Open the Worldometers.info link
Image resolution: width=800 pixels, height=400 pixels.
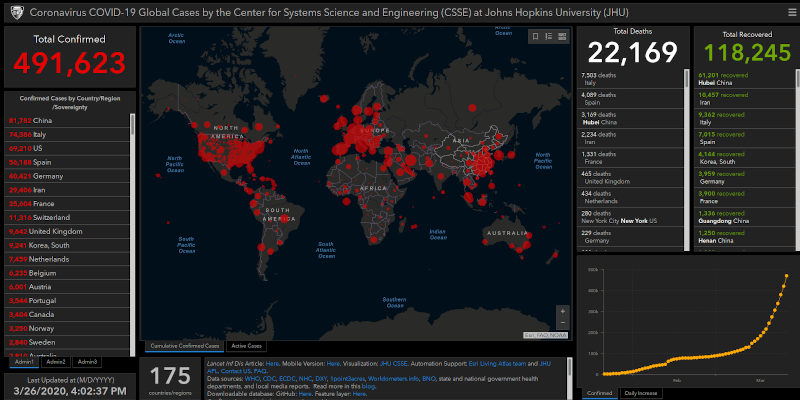click(393, 379)
